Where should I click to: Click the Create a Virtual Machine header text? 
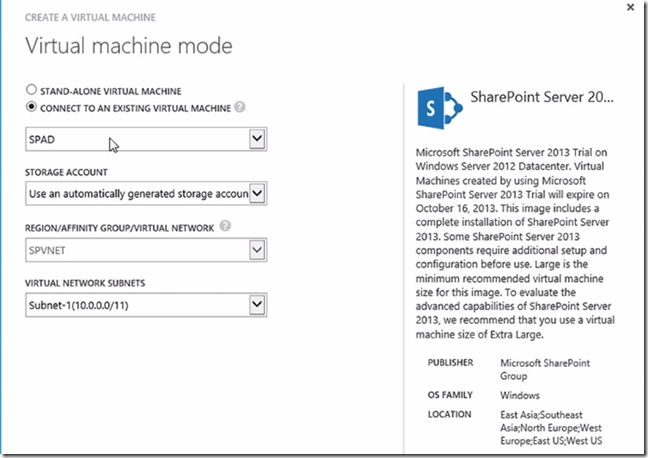[x=90, y=17]
